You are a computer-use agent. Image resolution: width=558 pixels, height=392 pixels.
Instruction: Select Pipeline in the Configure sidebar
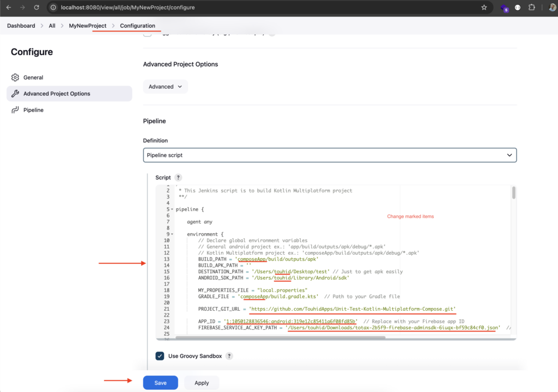click(69, 110)
